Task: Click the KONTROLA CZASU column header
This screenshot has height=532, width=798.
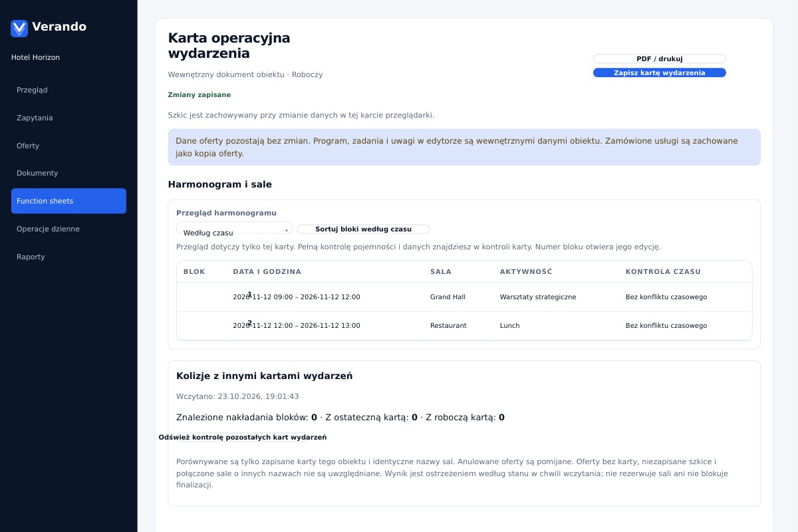Action: [x=663, y=271]
